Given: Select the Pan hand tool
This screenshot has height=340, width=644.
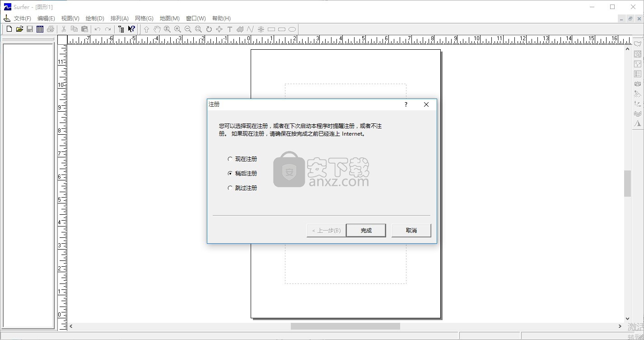Looking at the screenshot, I should 157,29.
